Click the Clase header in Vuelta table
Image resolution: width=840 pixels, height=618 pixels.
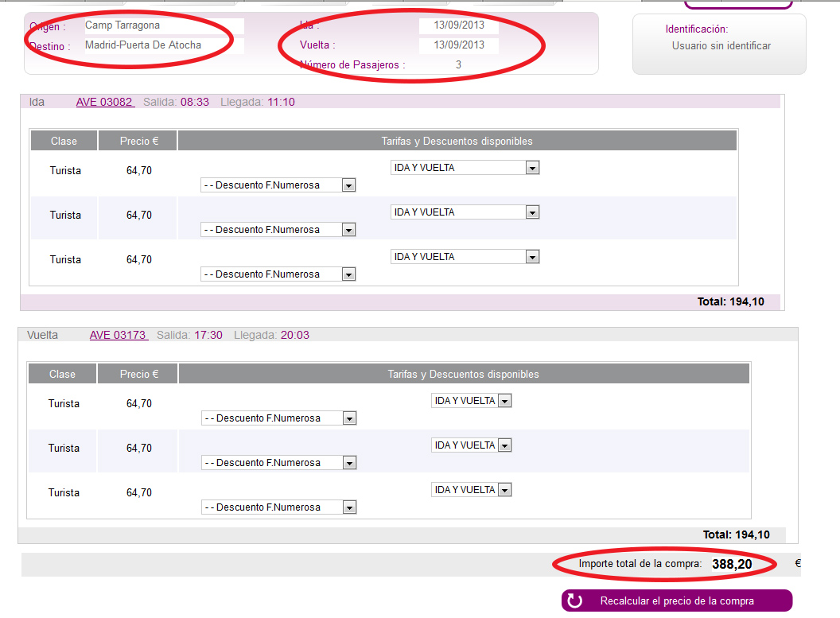(x=62, y=374)
